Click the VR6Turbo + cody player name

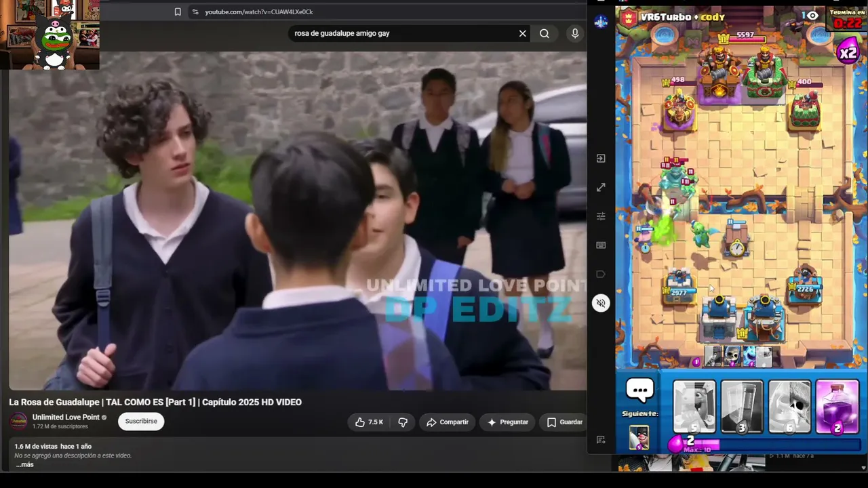click(x=683, y=17)
